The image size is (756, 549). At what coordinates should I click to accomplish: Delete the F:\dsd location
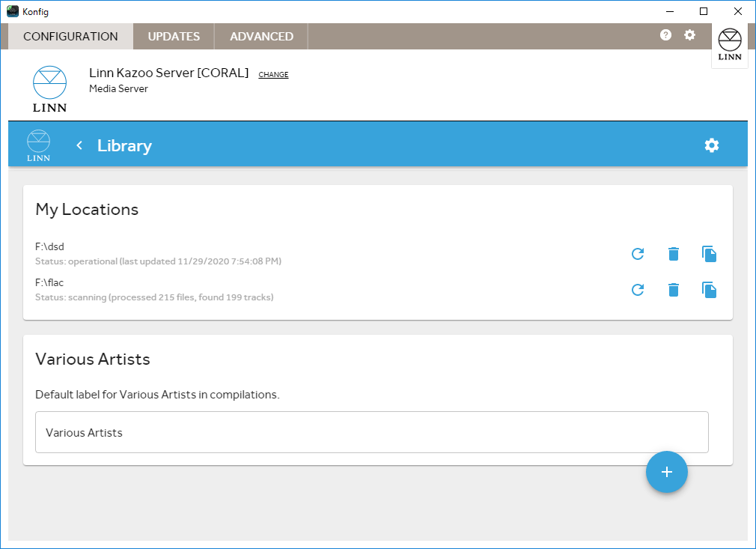click(x=674, y=254)
